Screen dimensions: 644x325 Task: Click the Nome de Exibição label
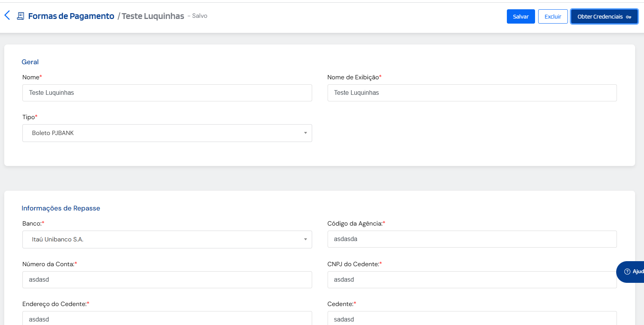pos(354,77)
